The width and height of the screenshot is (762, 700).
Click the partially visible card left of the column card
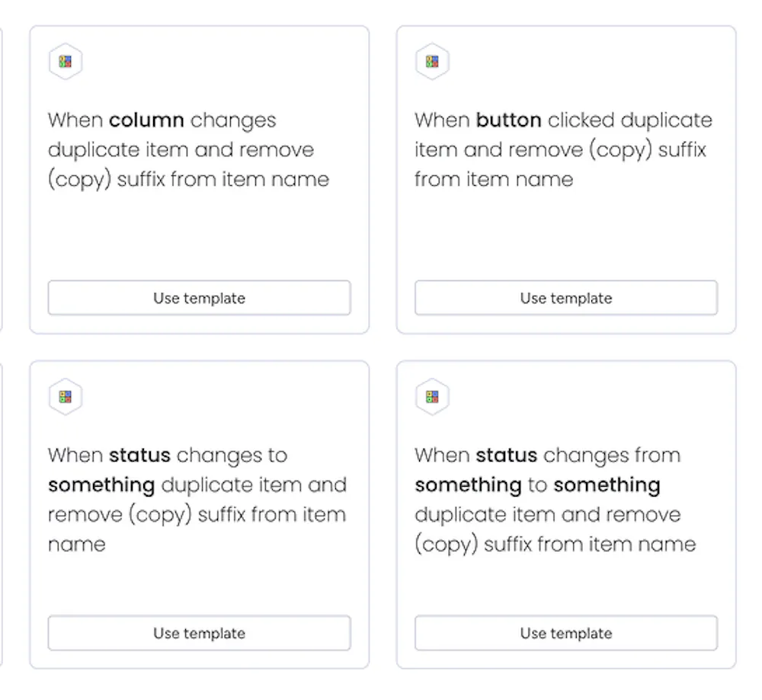[1, 180]
